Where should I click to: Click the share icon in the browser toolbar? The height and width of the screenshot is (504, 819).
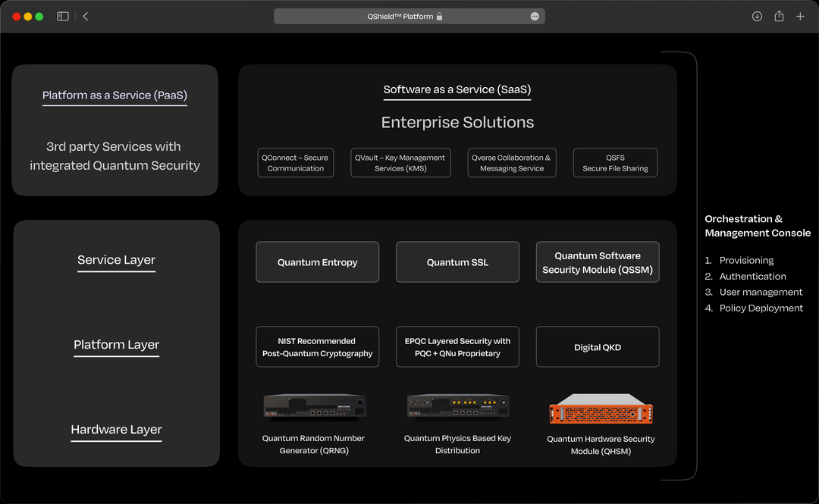[779, 16]
